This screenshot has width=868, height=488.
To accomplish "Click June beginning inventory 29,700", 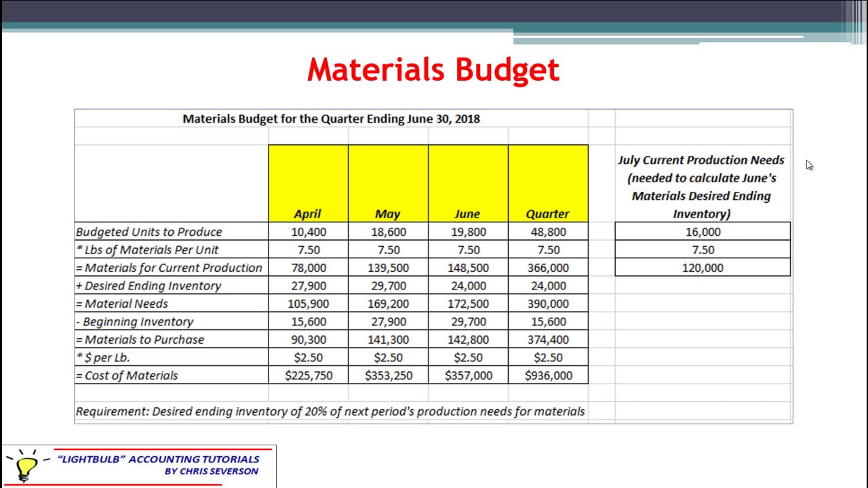I will tap(468, 321).
